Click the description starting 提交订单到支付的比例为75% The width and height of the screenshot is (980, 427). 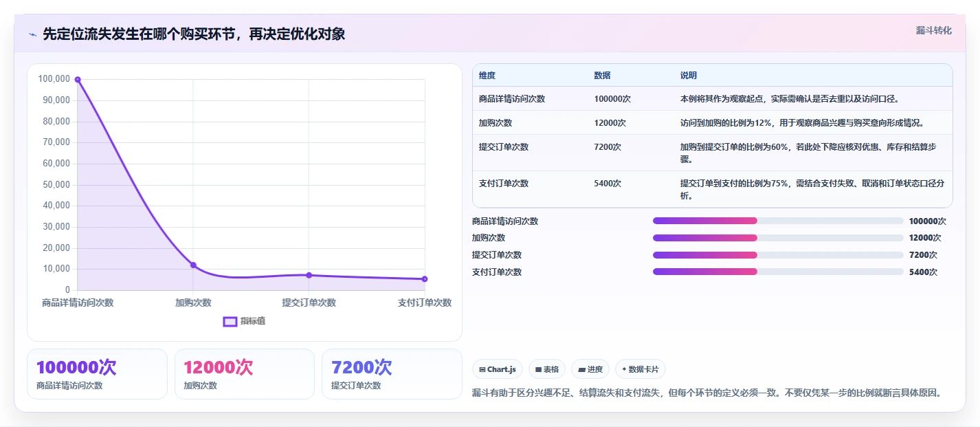click(812, 189)
